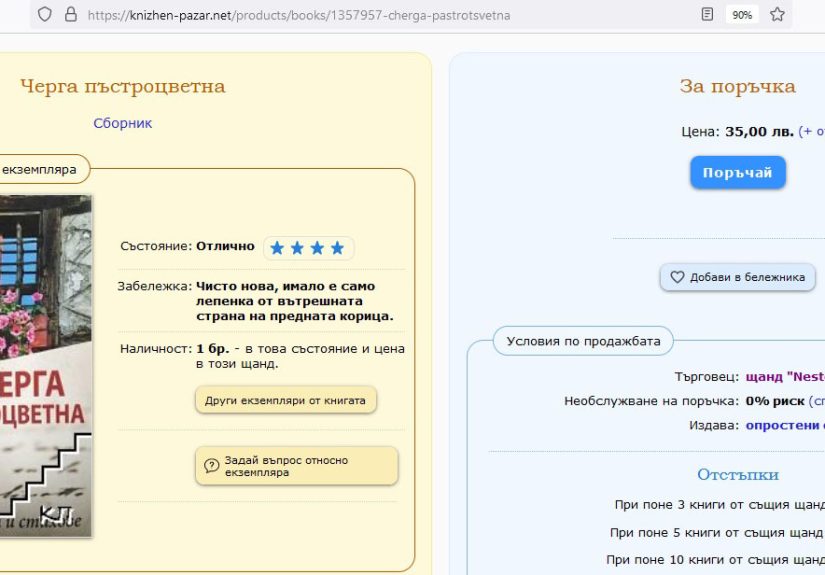Click the padlock site security icon
The height and width of the screenshot is (575, 825).
(x=70, y=15)
